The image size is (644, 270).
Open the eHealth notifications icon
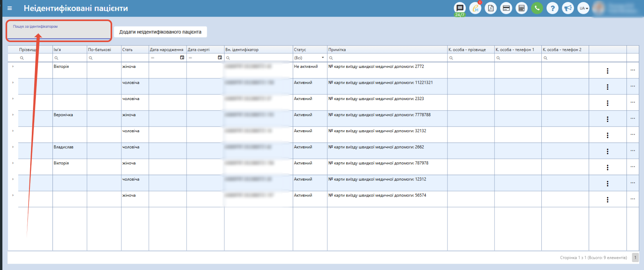click(475, 8)
